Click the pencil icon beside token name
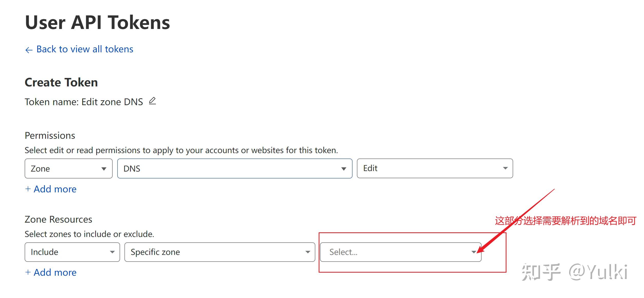 152,101
